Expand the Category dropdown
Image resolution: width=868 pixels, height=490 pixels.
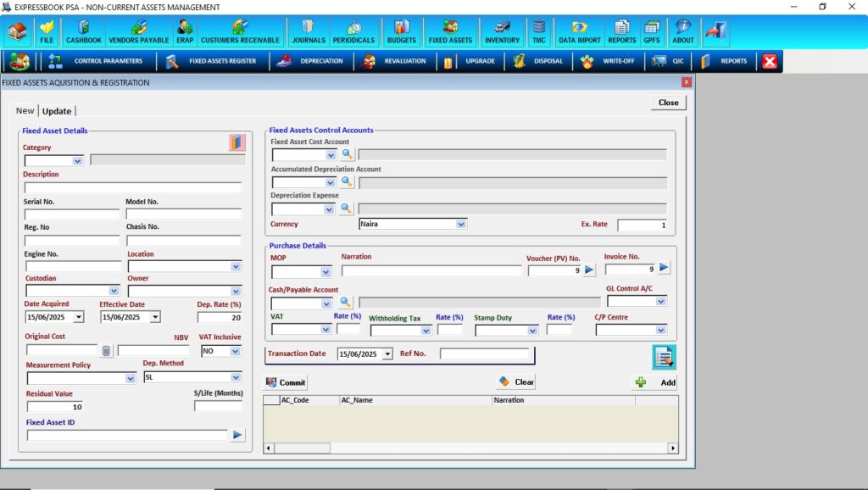tap(77, 160)
